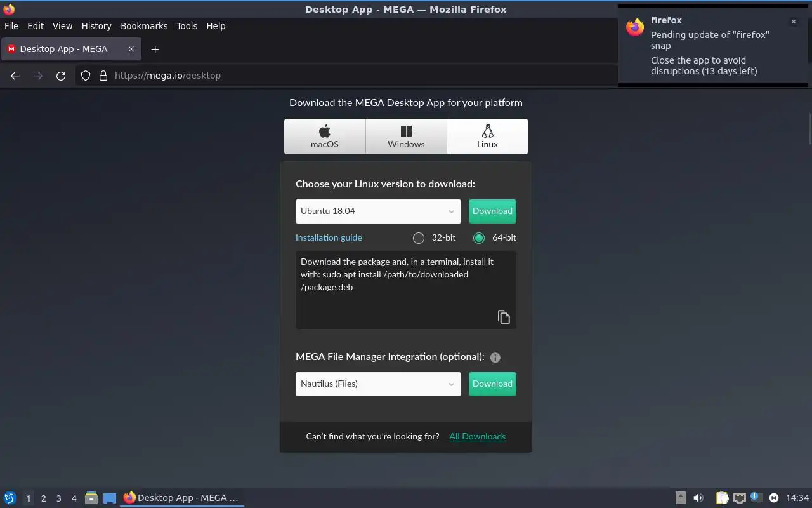
Task: Click the Firefox window menu icon in titlebar
Action: [9, 9]
